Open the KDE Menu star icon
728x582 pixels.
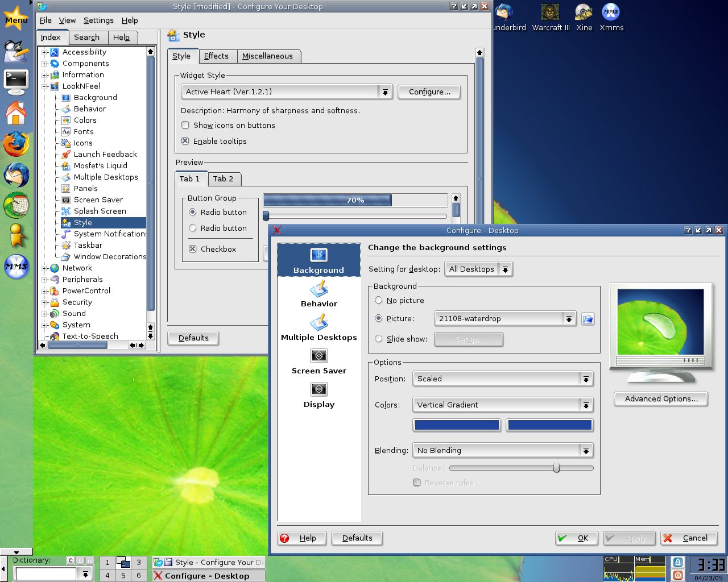pyautogui.click(x=16, y=19)
